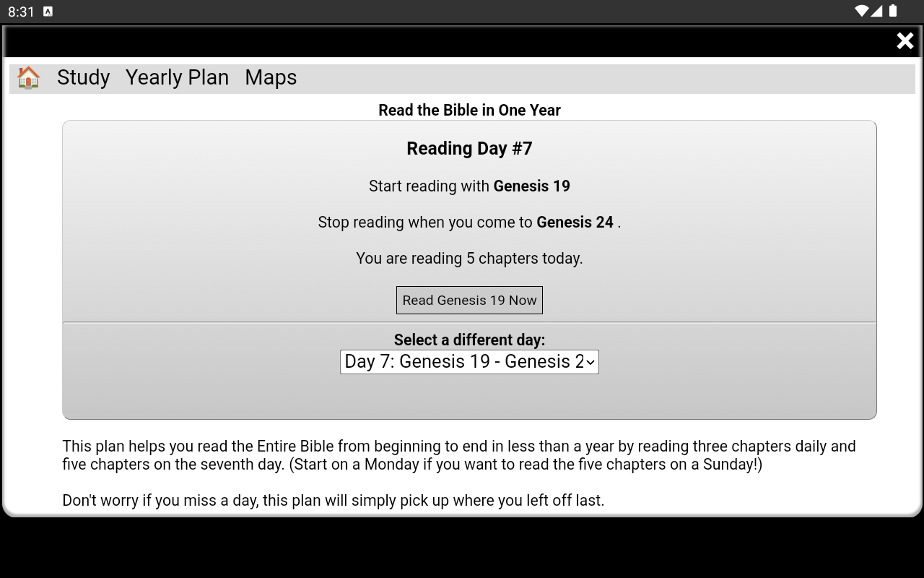
Task: Click the dropdown chevron next to Day 7
Action: [590, 361]
